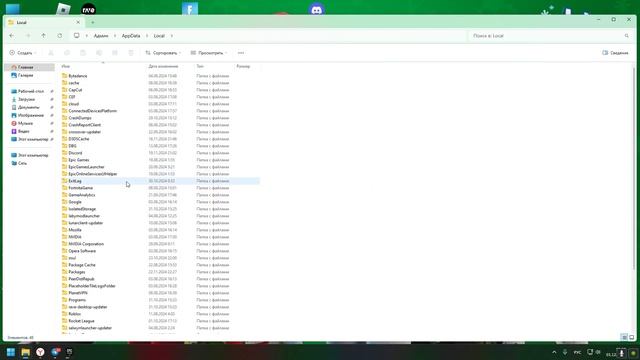
Task: Open the Windows Start menu
Action: [11, 352]
